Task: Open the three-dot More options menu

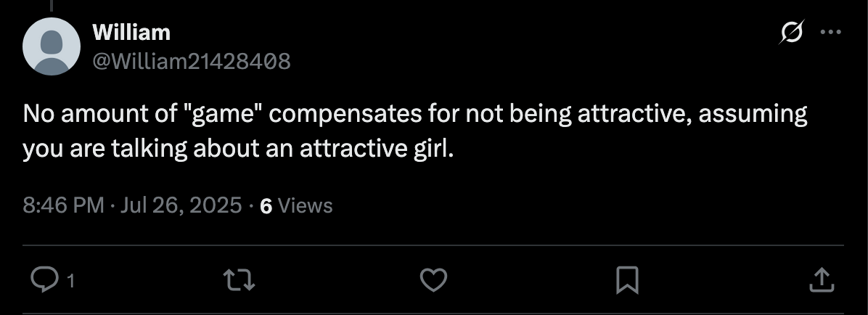Action: (830, 33)
